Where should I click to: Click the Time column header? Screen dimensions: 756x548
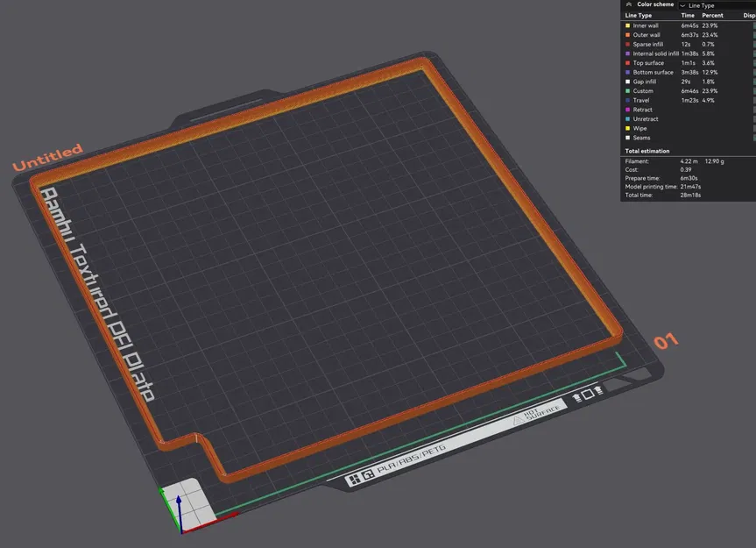[x=688, y=16]
